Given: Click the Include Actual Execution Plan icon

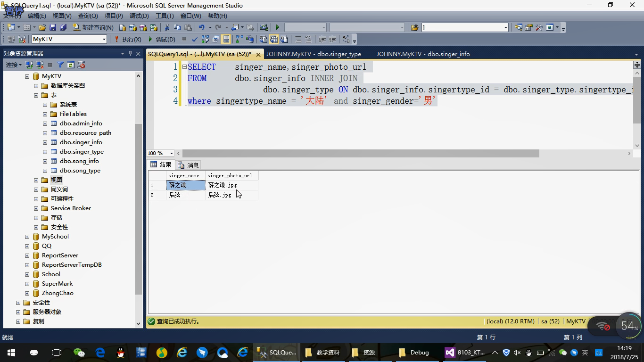Looking at the screenshot, I should tap(239, 39).
